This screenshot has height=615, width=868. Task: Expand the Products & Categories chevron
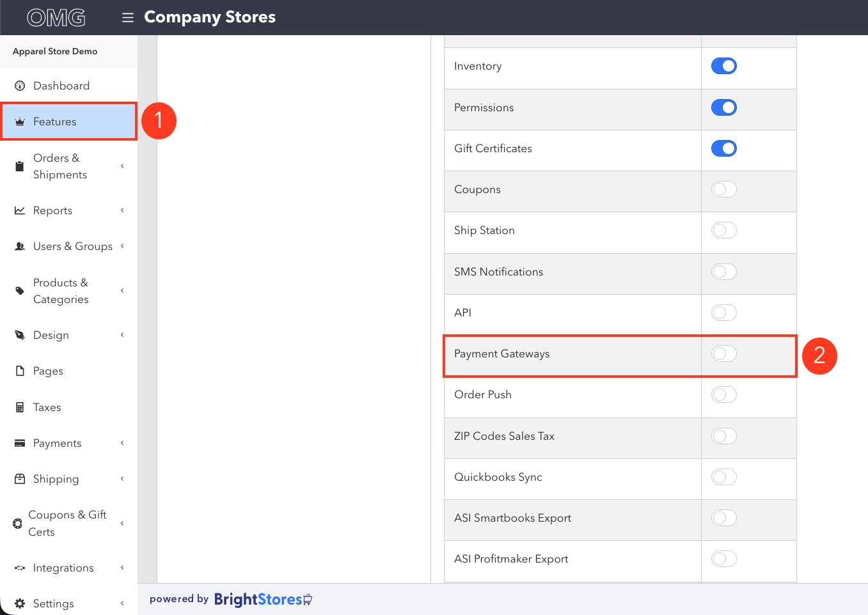(x=122, y=291)
